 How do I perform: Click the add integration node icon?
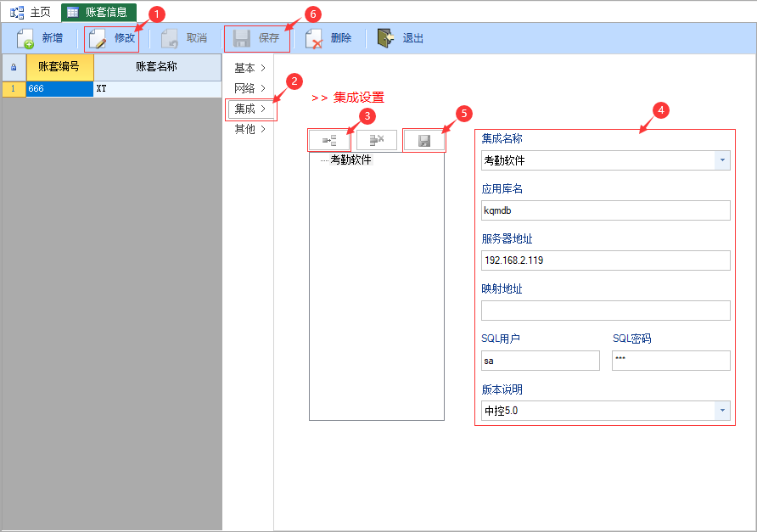click(329, 141)
